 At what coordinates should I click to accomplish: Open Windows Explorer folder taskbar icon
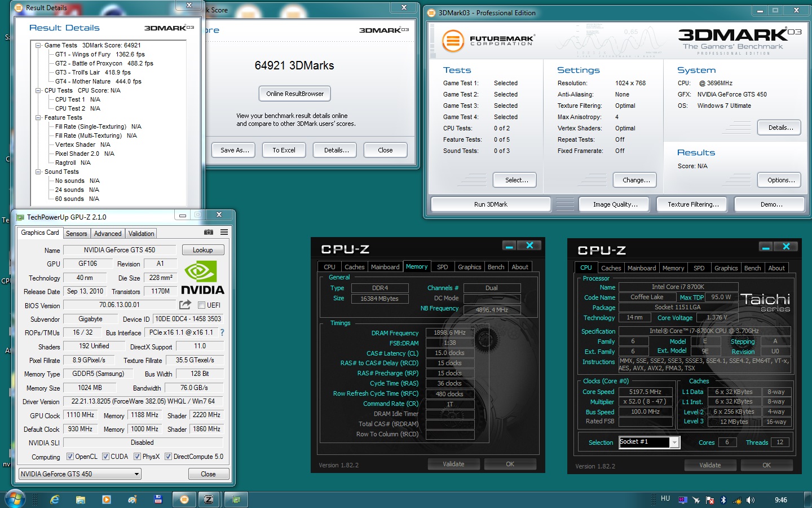pos(81,500)
